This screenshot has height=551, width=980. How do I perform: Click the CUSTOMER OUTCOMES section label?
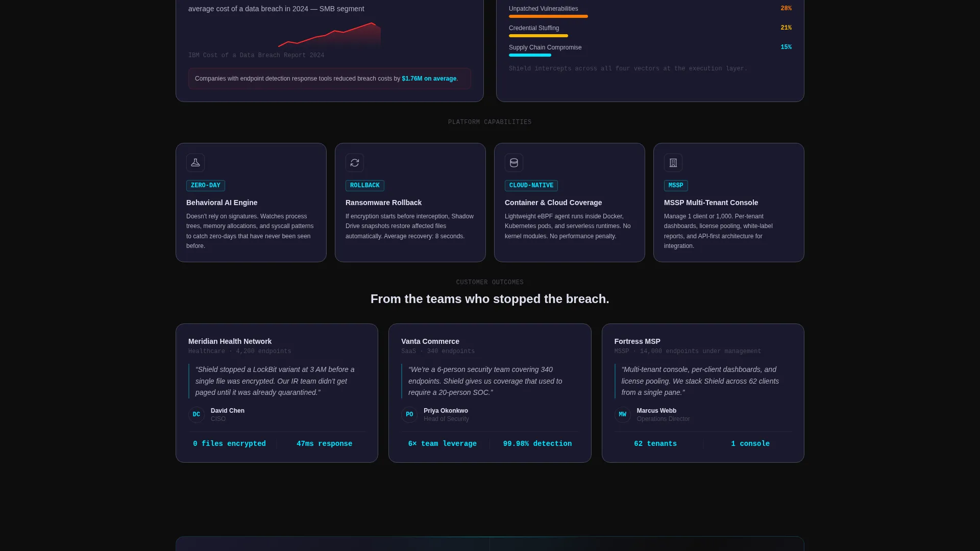tap(490, 283)
